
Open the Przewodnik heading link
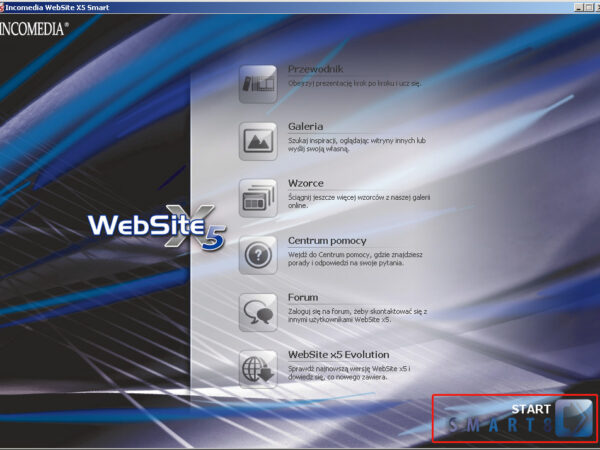(x=315, y=69)
